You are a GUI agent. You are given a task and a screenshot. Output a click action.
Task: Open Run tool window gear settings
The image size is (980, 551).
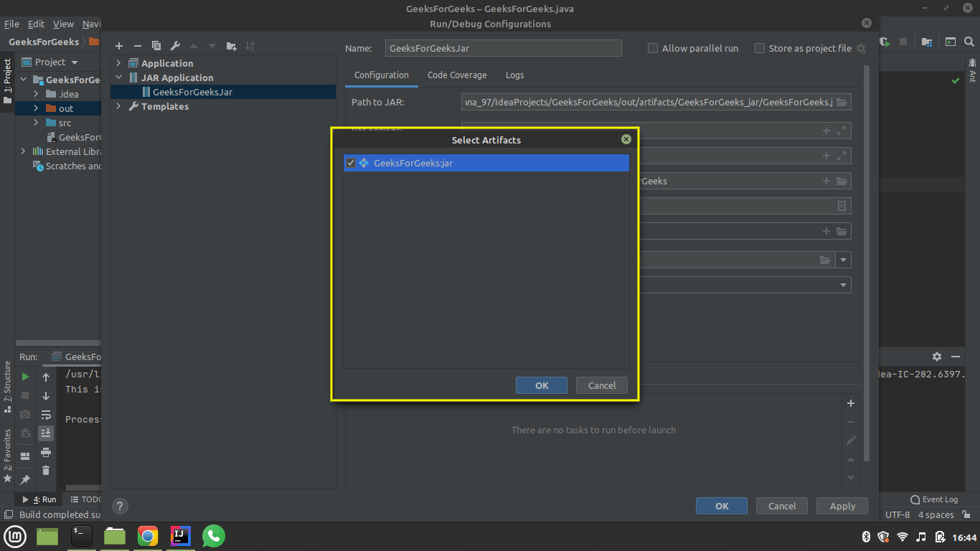click(937, 357)
